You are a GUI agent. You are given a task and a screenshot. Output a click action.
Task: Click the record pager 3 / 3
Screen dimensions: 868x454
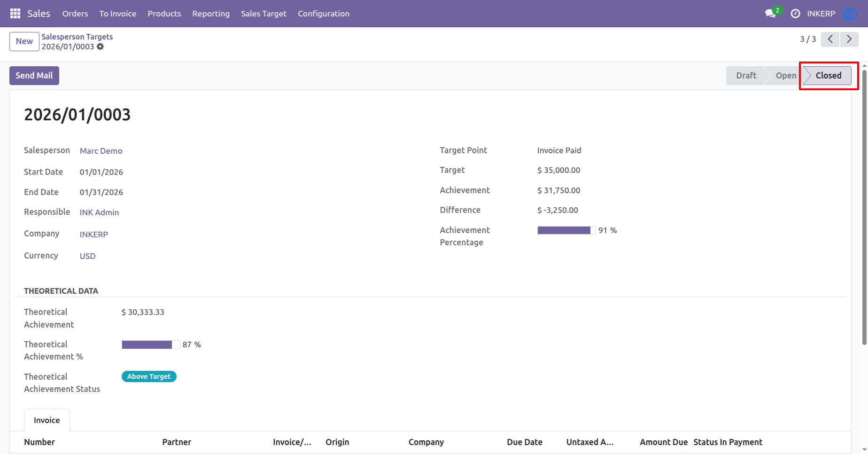[808, 39]
